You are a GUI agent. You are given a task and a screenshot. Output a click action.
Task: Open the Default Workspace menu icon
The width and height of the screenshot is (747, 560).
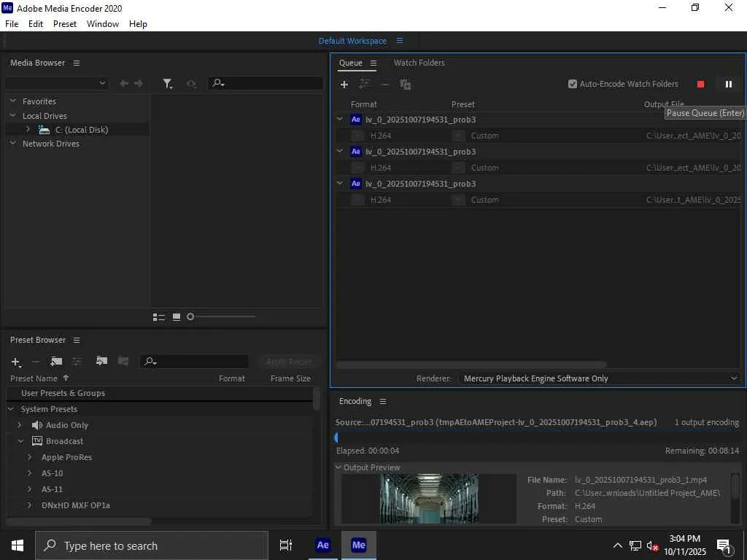pyautogui.click(x=400, y=41)
